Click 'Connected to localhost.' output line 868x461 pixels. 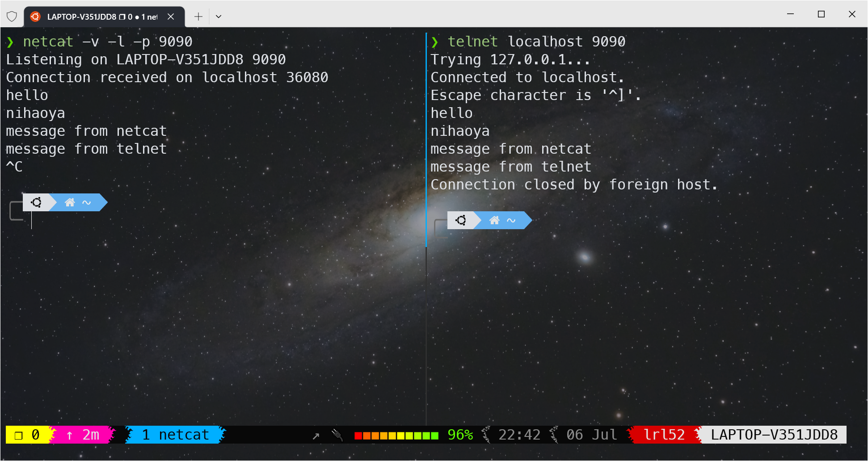[x=527, y=77]
